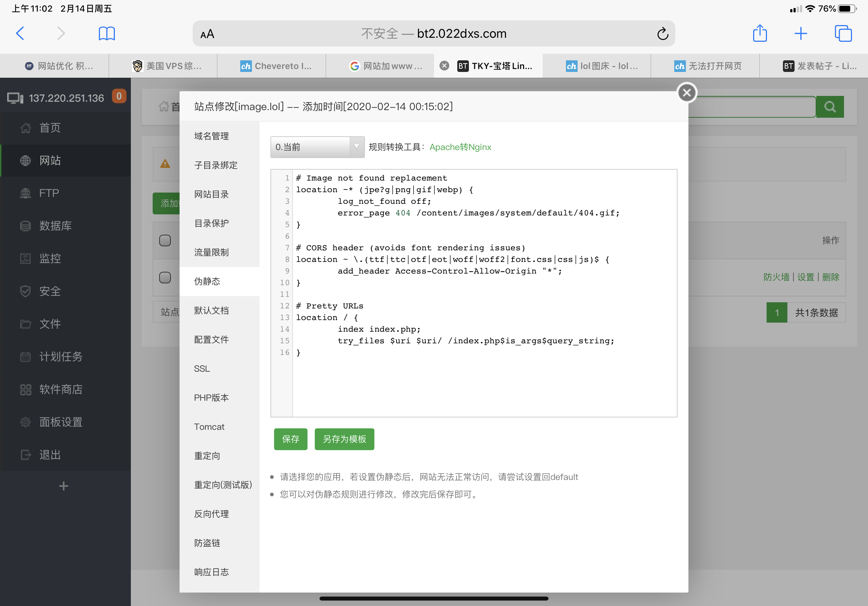Open the 域名管理 section
This screenshot has width=868, height=606.
219,136
